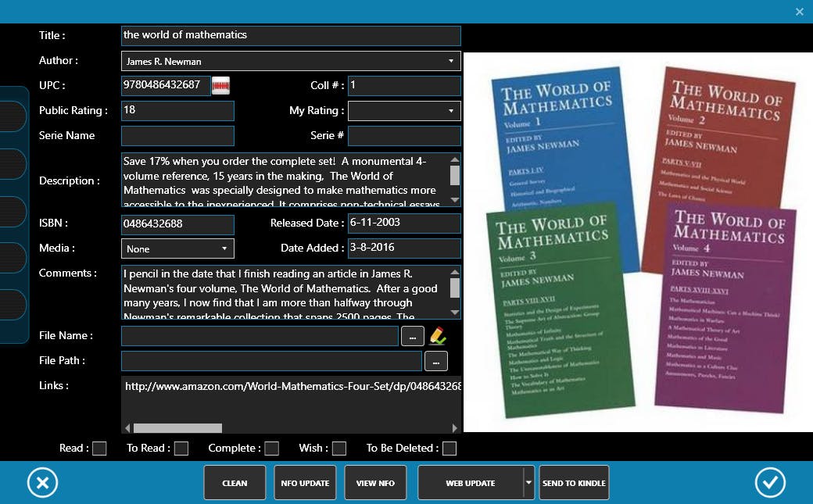Expand the Author dropdown showing James R. Newman

291,61
